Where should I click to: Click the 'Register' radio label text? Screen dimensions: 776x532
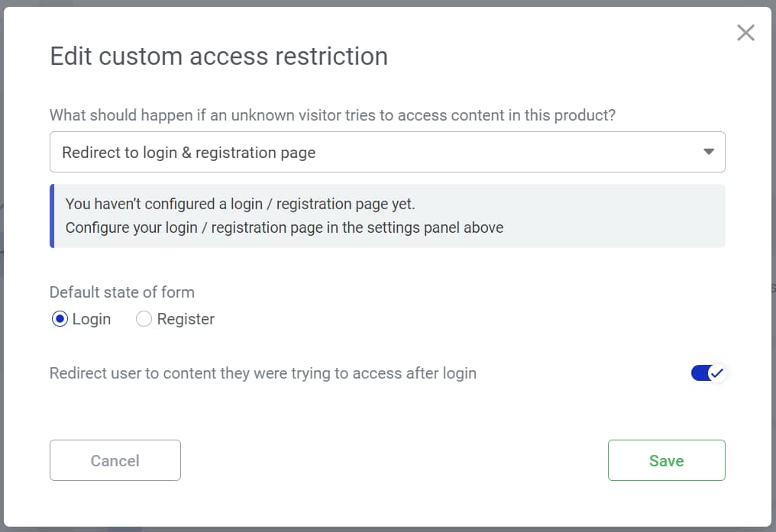[186, 319]
